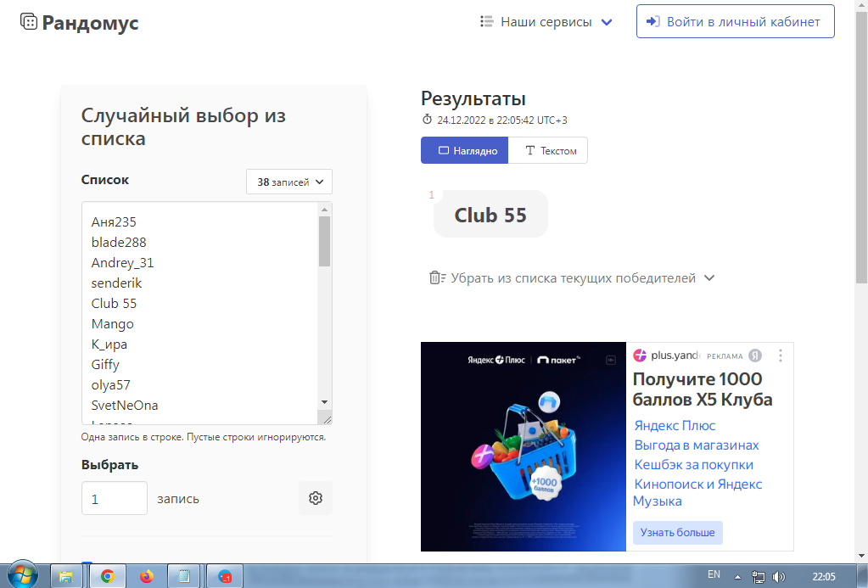
Task: Switch to Chrome in the taskbar
Action: tap(108, 576)
